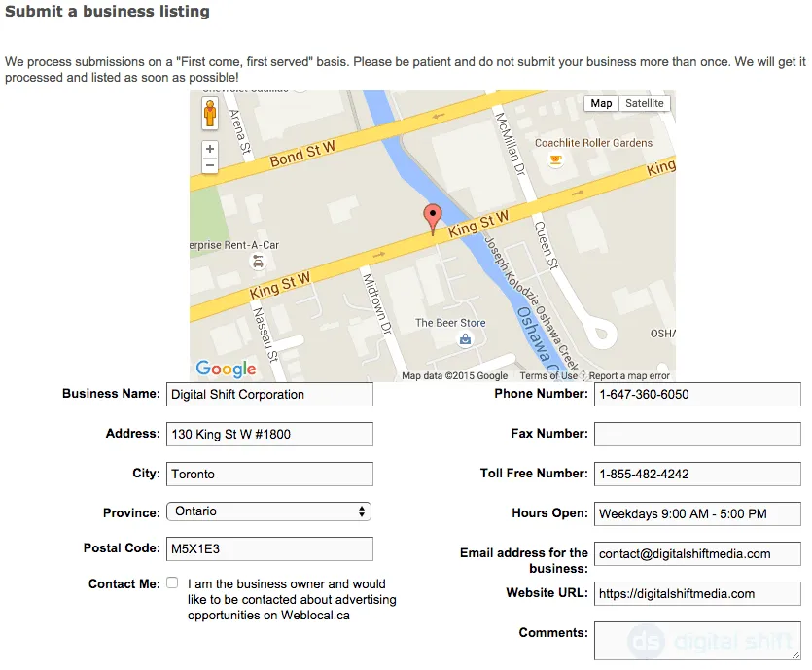Zoom out on the map
Viewport: 812px width, 670px height.
point(210,166)
